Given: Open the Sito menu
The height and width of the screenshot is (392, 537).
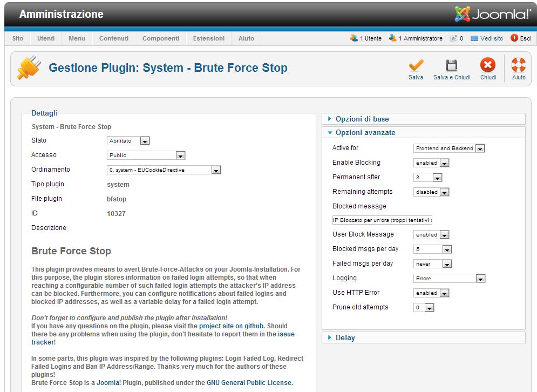Looking at the screenshot, I should (x=18, y=38).
